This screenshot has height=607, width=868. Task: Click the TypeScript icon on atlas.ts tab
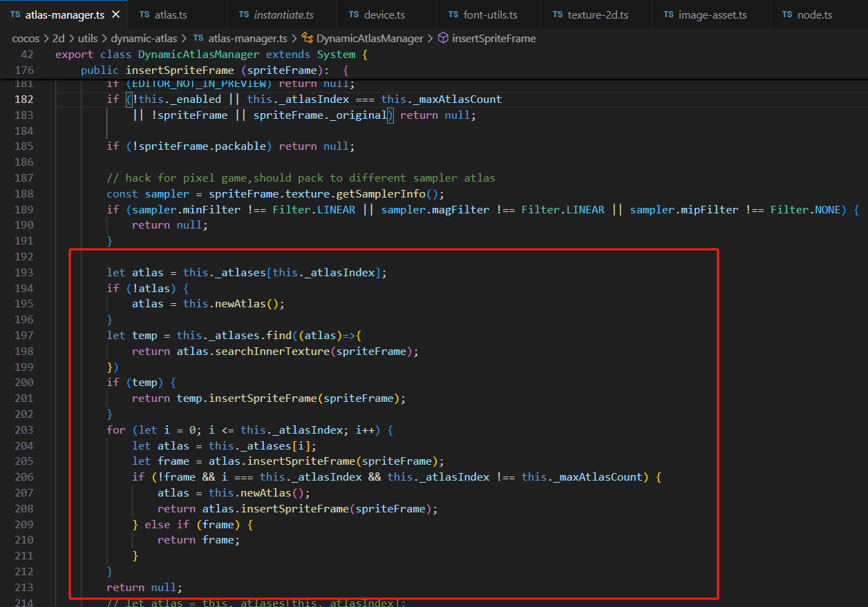coord(144,15)
